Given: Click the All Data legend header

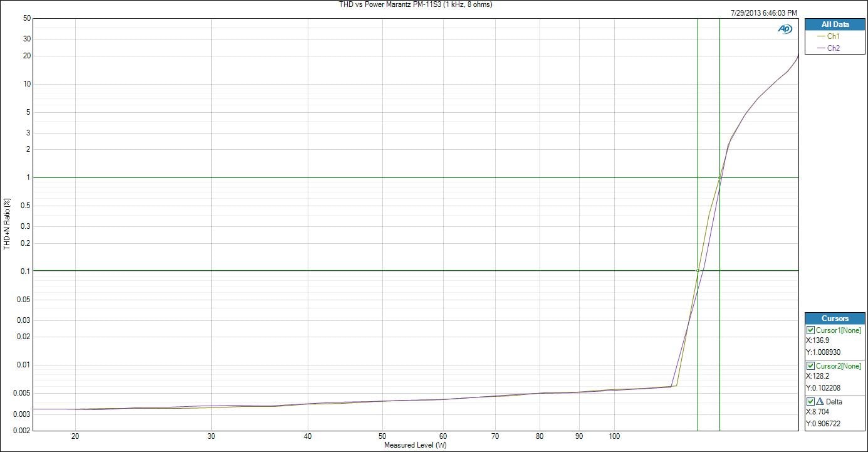Looking at the screenshot, I should tap(835, 24).
